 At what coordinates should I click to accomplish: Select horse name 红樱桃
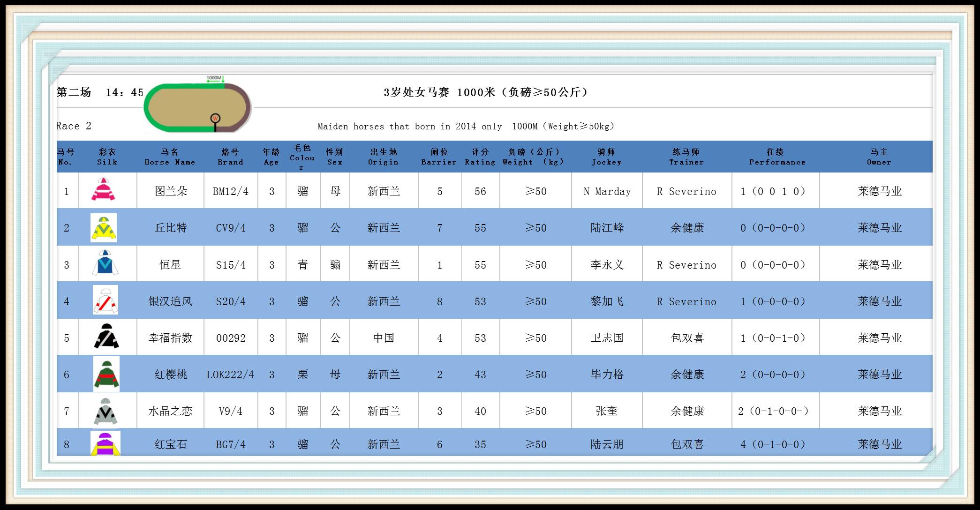click(x=171, y=375)
